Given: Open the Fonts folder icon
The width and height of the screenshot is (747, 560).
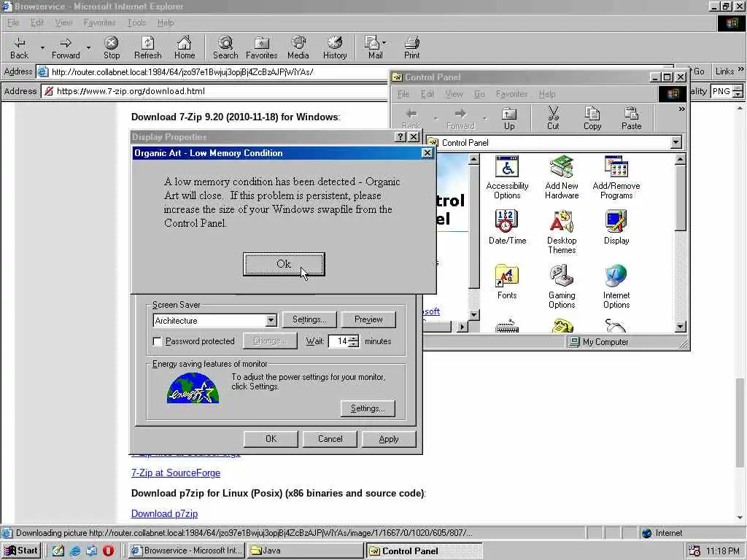Looking at the screenshot, I should pyautogui.click(x=507, y=282).
